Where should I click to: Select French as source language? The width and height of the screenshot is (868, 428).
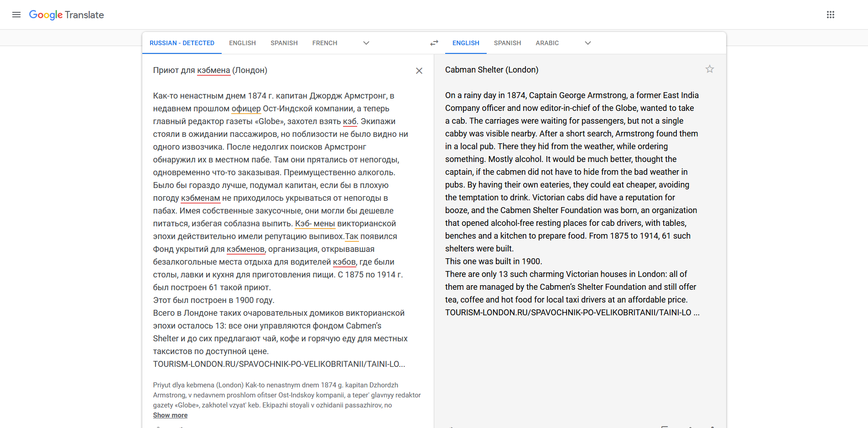[x=325, y=43]
